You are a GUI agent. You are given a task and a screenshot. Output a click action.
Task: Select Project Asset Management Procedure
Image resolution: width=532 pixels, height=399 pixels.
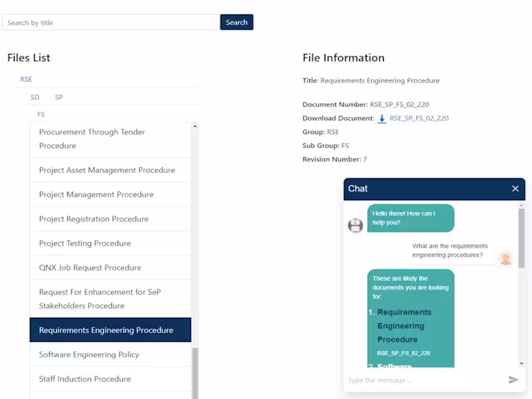pyautogui.click(x=110, y=170)
